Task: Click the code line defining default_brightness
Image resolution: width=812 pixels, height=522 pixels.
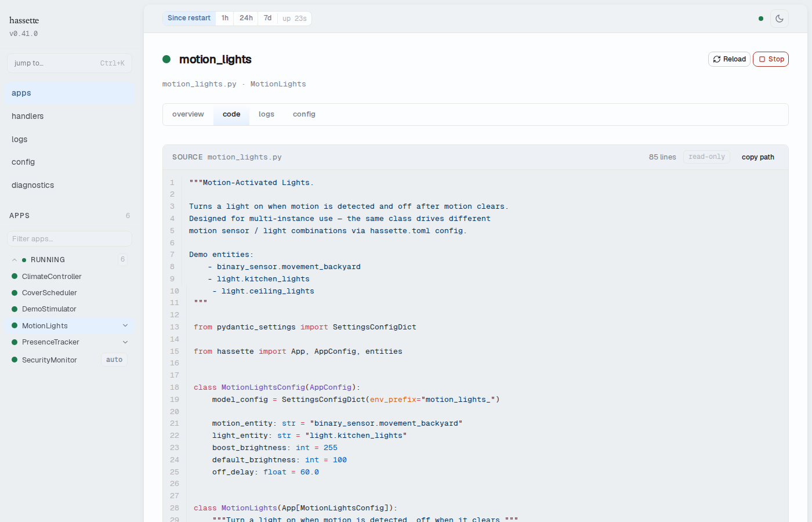Action: coord(280,460)
